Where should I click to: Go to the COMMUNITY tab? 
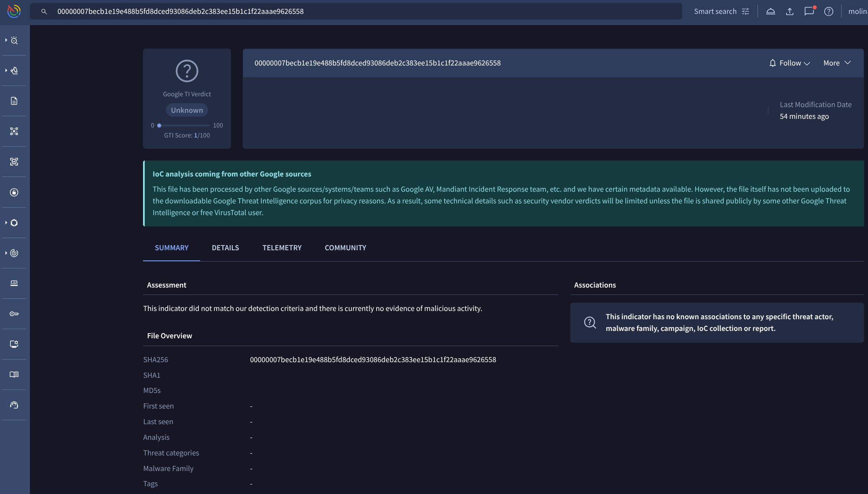click(345, 248)
